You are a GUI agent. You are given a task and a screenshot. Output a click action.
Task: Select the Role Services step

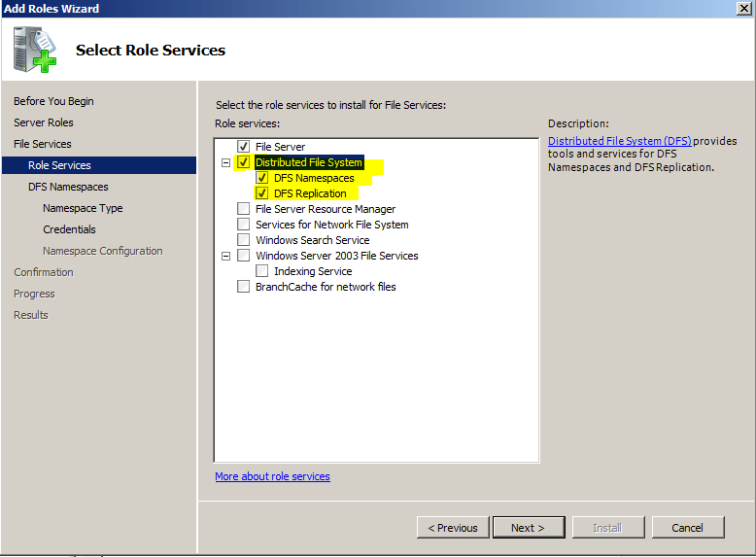(x=99, y=165)
